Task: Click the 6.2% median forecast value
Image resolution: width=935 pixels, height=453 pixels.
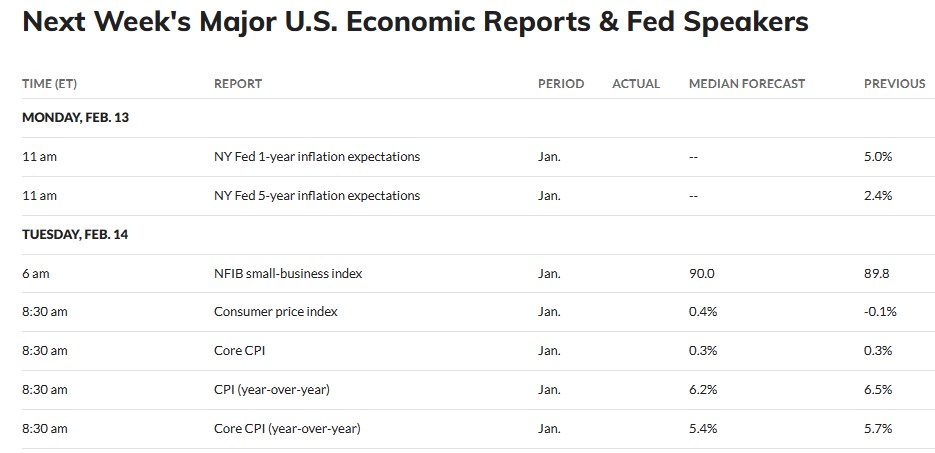Action: pyautogui.click(x=703, y=390)
